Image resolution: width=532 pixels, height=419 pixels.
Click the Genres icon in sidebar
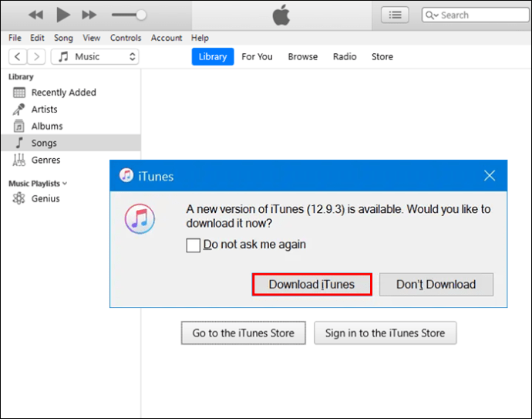(x=19, y=160)
